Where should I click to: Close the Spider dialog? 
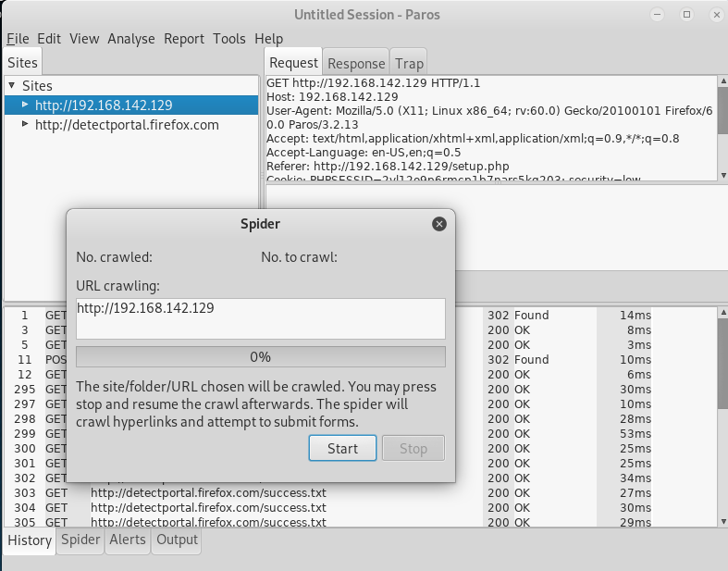tap(438, 224)
